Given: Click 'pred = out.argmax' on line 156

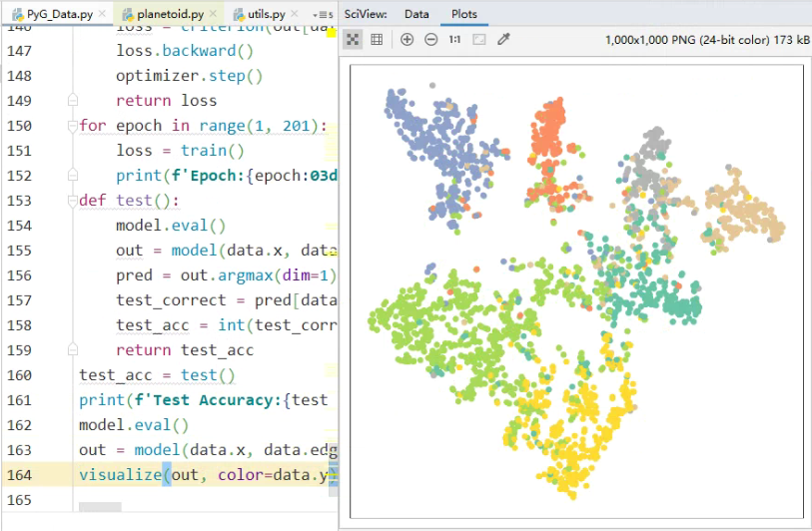Looking at the screenshot, I should point(227,274).
